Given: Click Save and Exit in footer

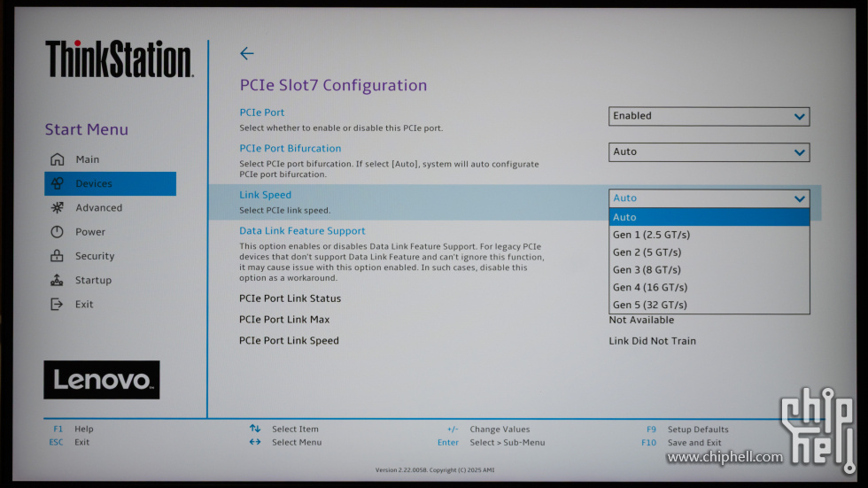Looking at the screenshot, I should (694, 443).
